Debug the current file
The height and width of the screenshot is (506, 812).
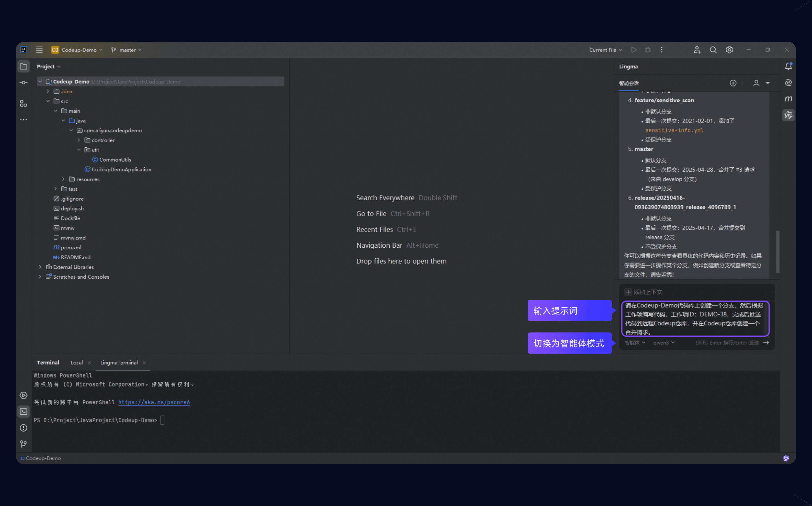648,50
